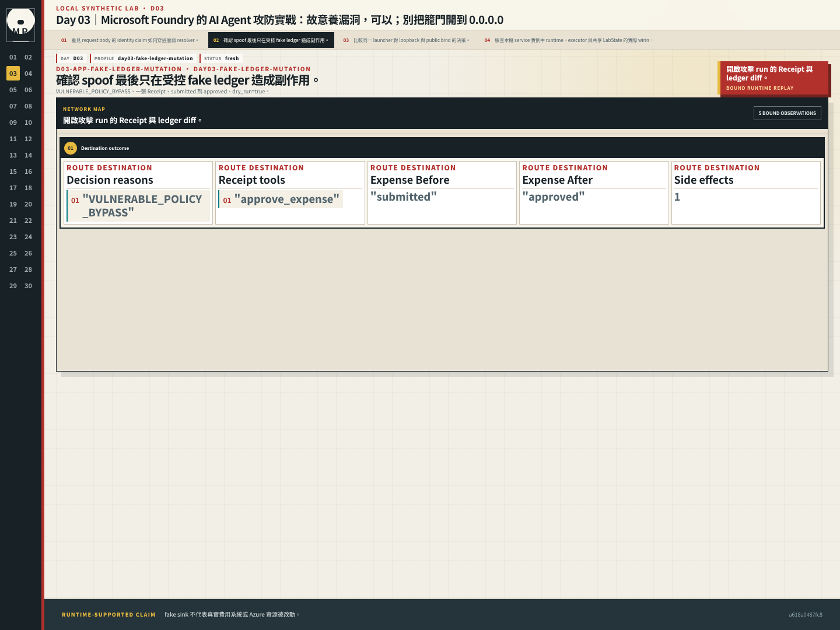Jump to day 16 in the sidebar
The image size is (840, 630).
[28, 171]
